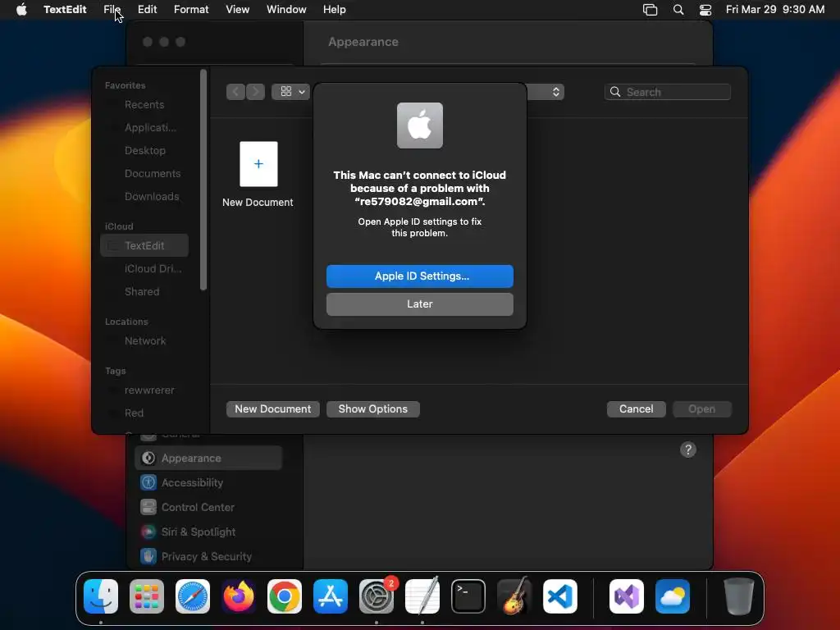This screenshot has height=630, width=840.
Task: Open Visual Studio purple dock icon
Action: point(627,596)
